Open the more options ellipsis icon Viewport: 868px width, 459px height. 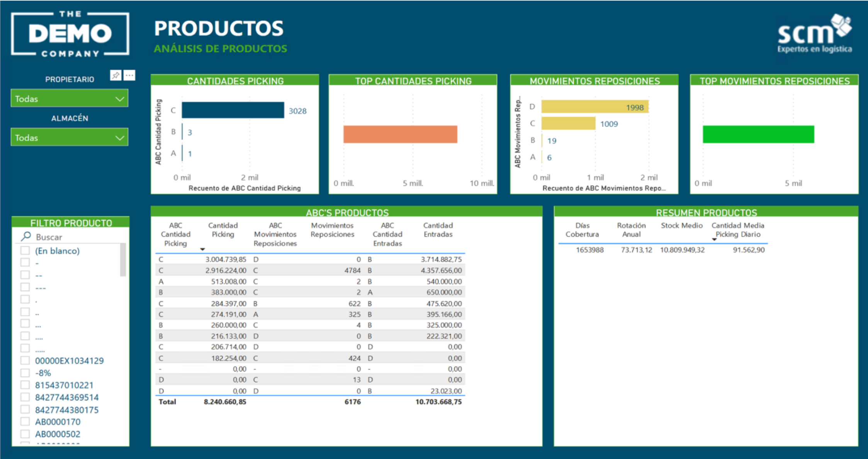pyautogui.click(x=129, y=75)
